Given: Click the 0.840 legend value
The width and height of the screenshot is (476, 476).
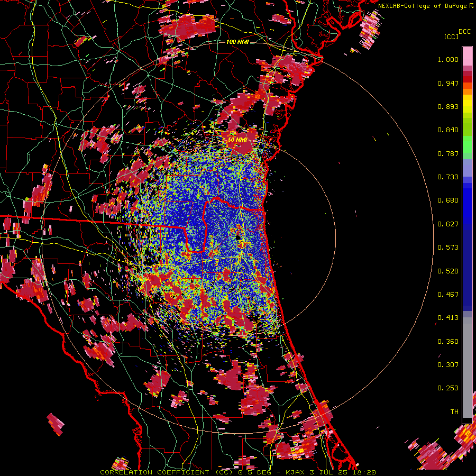Looking at the screenshot, I should click(x=448, y=130).
